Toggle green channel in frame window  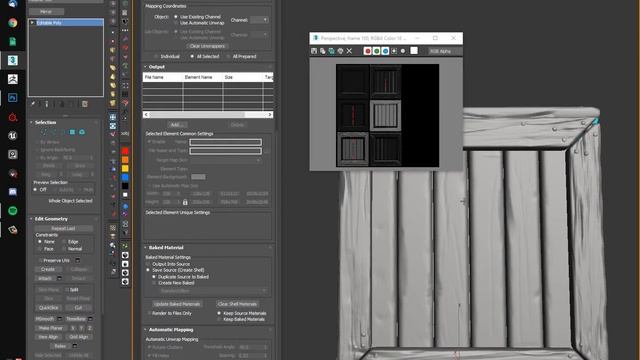376,51
